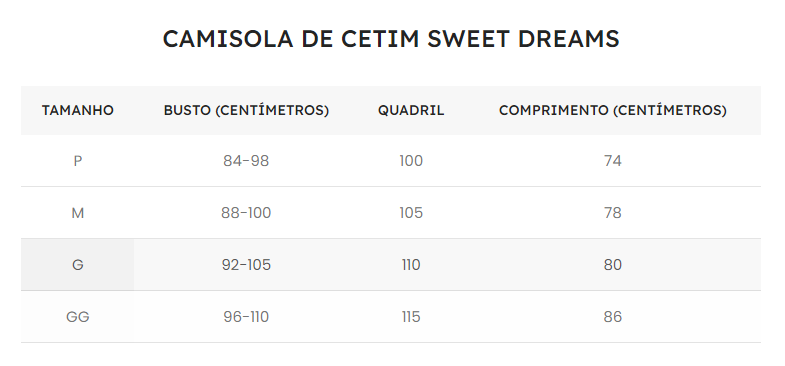Select the length value 74

[613, 161]
